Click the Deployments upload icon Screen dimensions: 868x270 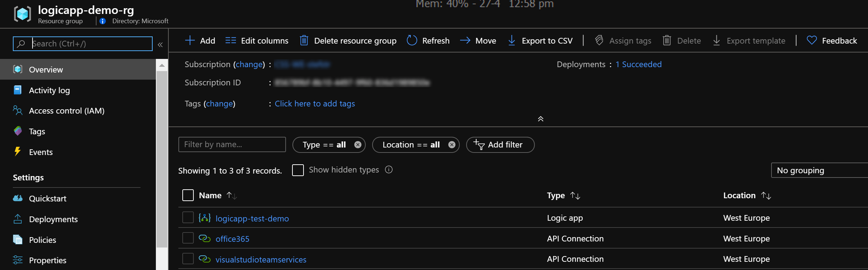18,219
